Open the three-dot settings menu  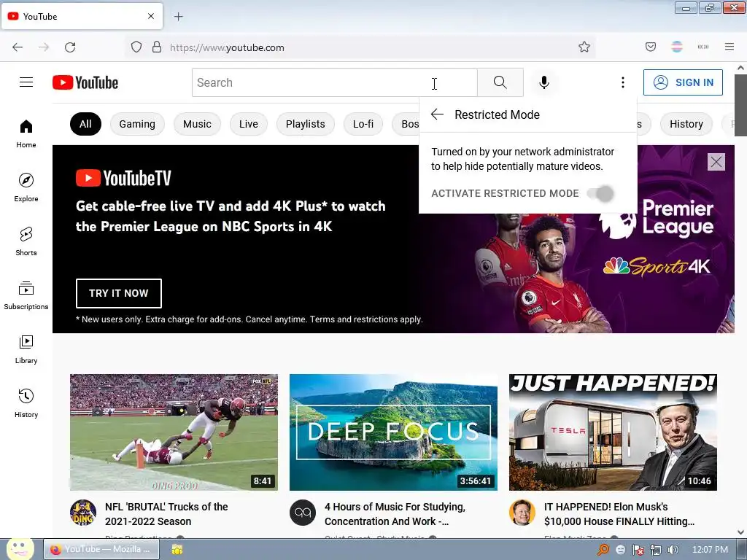click(623, 82)
